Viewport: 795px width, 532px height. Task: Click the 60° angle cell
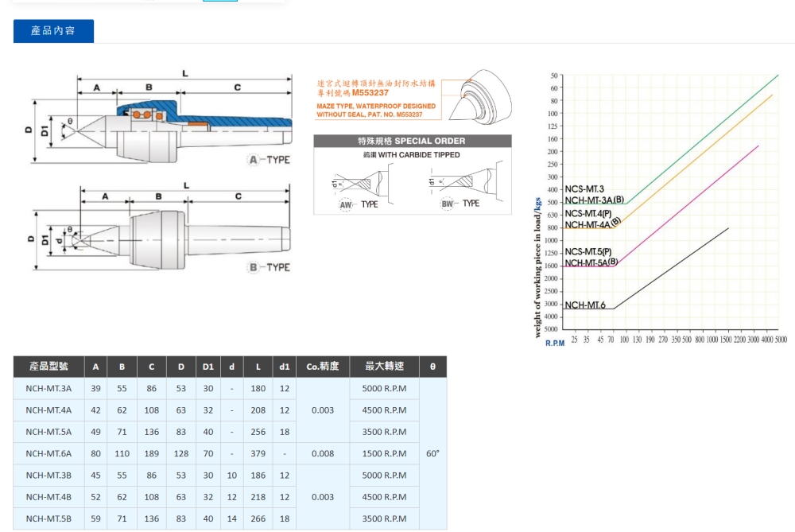pos(432,453)
